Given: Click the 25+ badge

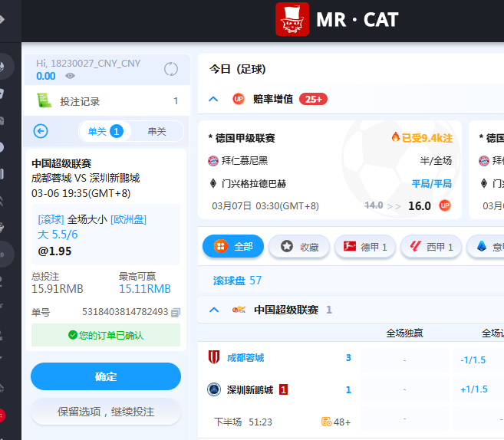Looking at the screenshot, I should pyautogui.click(x=313, y=99).
